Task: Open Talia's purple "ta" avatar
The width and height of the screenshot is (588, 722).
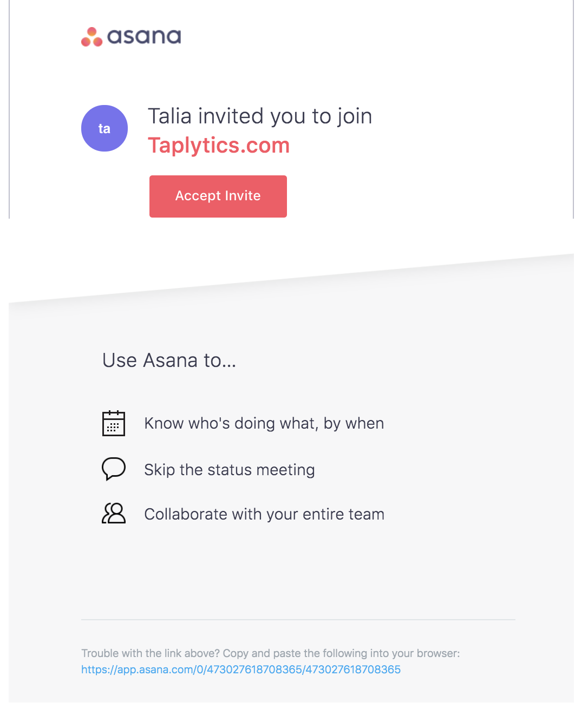Action: (x=104, y=128)
